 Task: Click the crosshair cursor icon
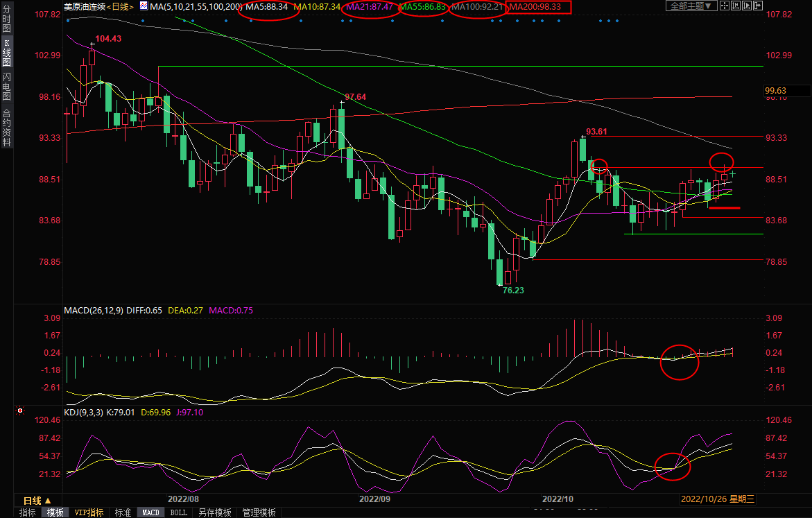pyautogui.click(x=725, y=6)
